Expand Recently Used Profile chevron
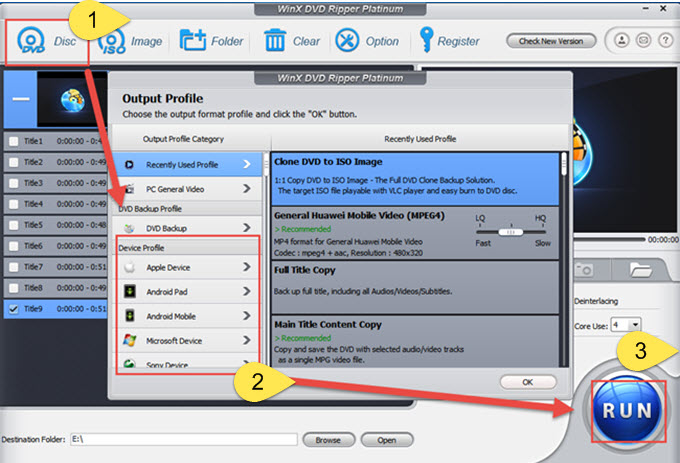The height and width of the screenshot is (463, 680). [247, 164]
